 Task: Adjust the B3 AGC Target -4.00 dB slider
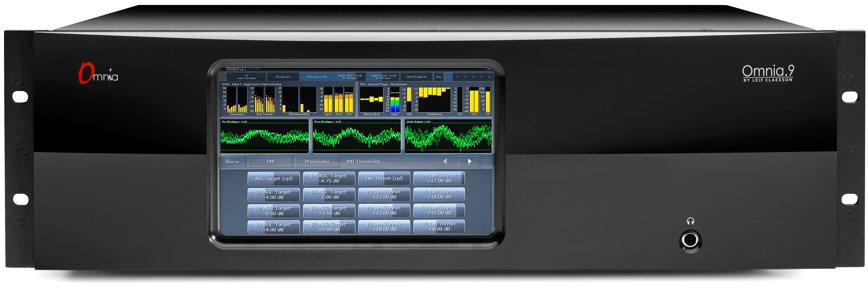coord(273,227)
